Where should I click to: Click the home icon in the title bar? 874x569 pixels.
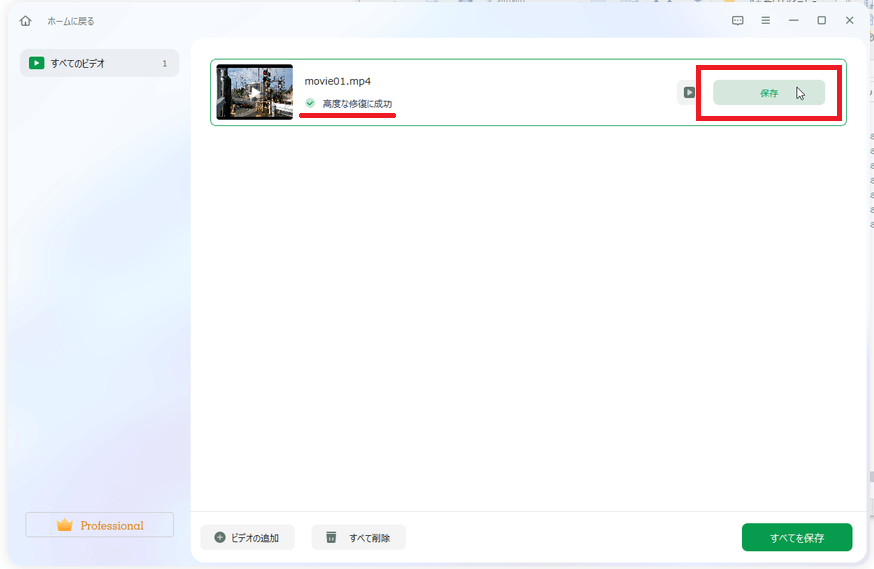point(25,21)
